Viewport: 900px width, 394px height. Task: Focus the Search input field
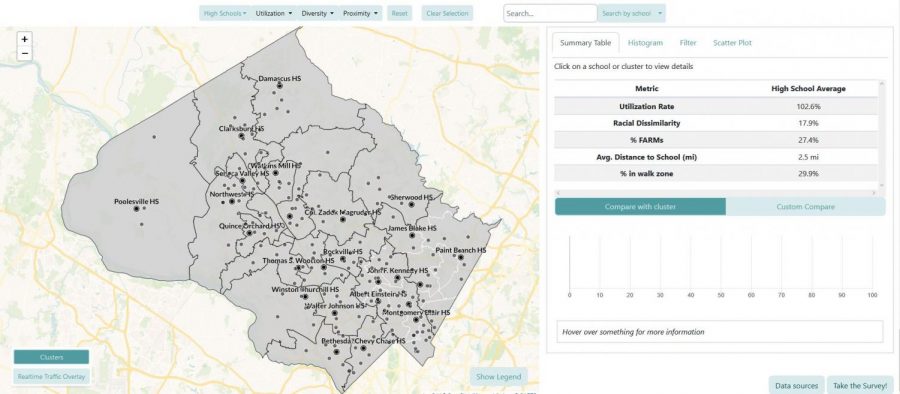550,13
